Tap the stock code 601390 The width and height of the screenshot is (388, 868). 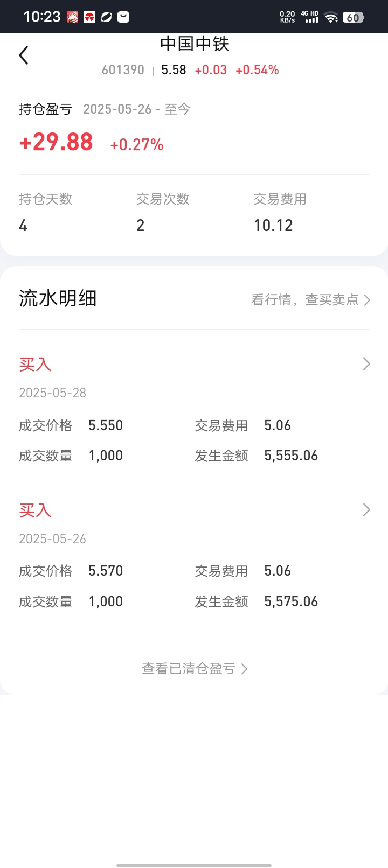pos(123,70)
